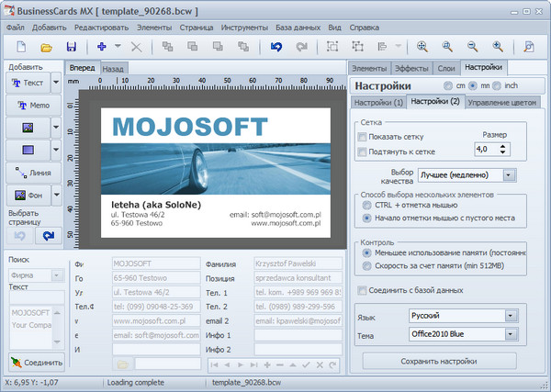The height and width of the screenshot is (392, 551).
Task: Enable the Показать сетку checkbox
Action: (363, 137)
